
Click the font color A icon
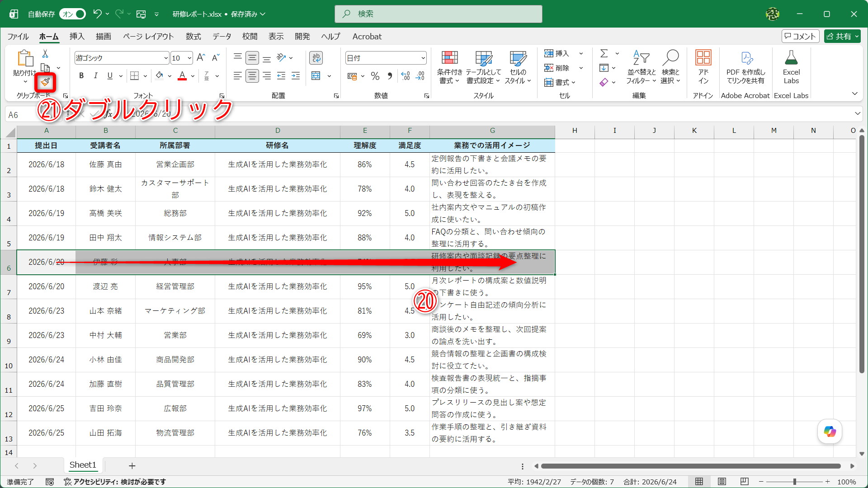pyautogui.click(x=182, y=76)
